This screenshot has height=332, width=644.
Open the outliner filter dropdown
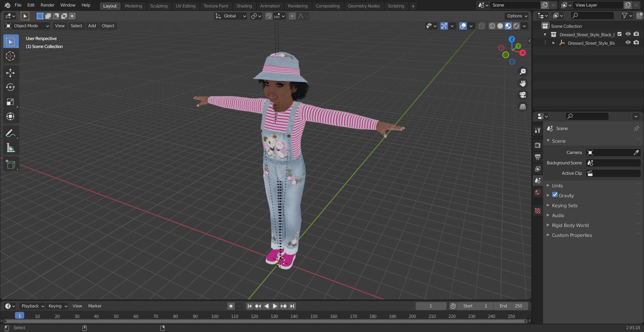627,16
